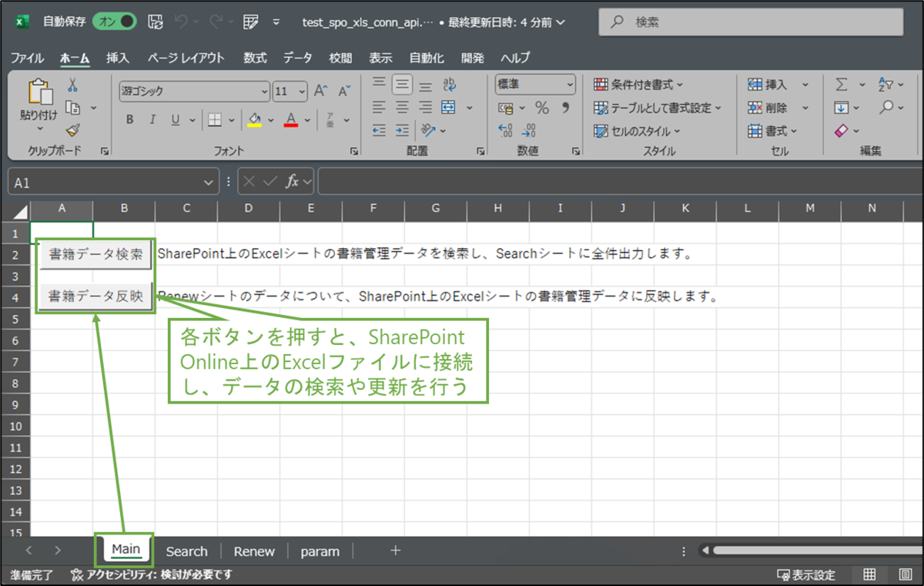The height and width of the screenshot is (586, 924).
Task: Click the Paste (貼り付け) clipboard icon
Action: [x=39, y=92]
